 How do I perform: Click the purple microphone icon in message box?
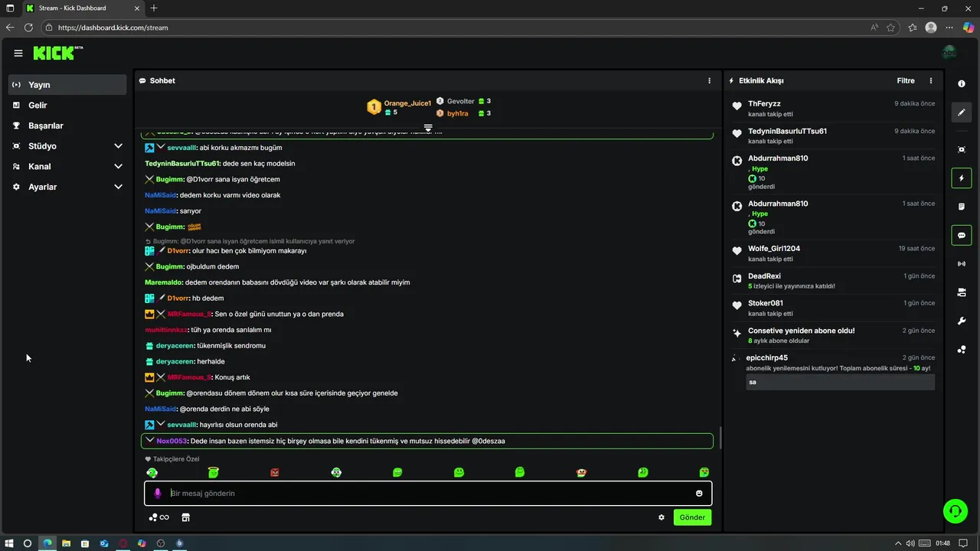pyautogui.click(x=158, y=494)
